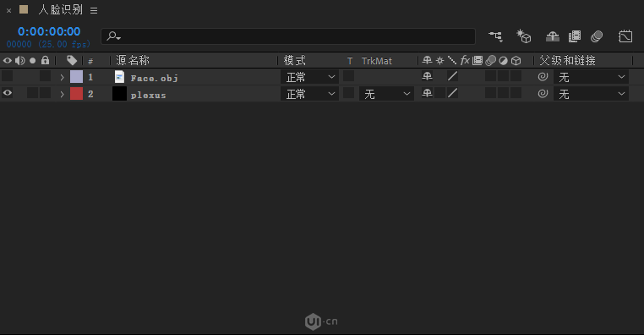Expand the plexus layer properties
Image resolution: width=644 pixels, height=335 pixels.
[62, 95]
